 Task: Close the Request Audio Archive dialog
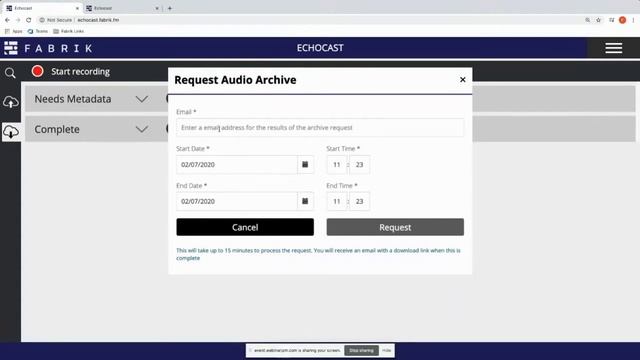coord(462,80)
